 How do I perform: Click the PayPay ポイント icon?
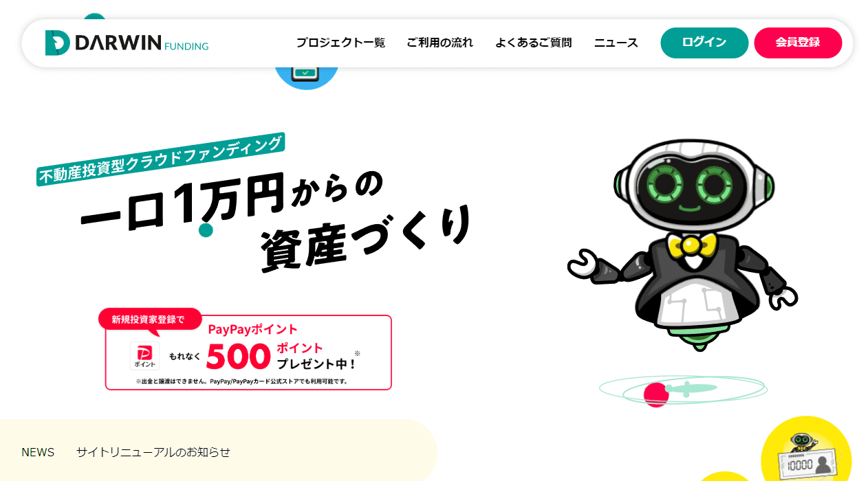pos(144,356)
